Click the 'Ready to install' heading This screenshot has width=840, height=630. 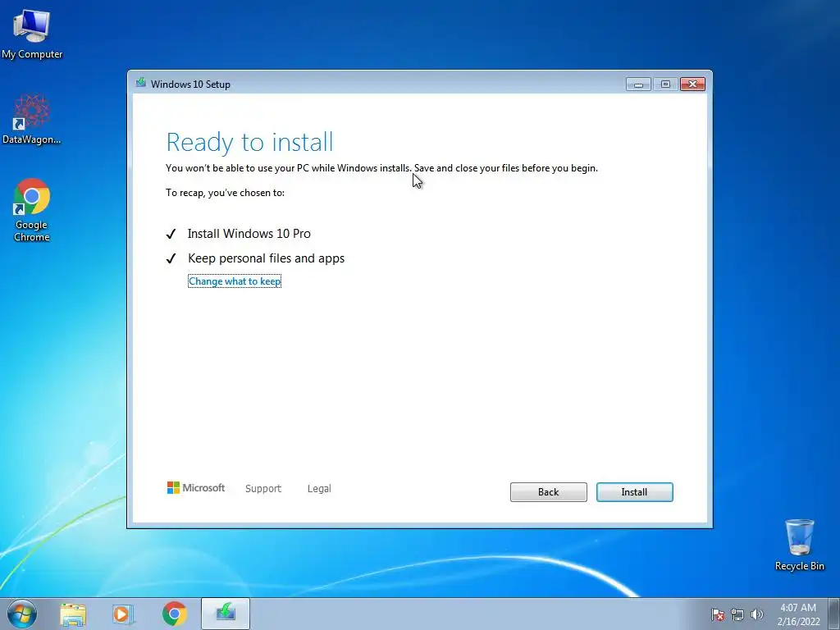click(249, 142)
